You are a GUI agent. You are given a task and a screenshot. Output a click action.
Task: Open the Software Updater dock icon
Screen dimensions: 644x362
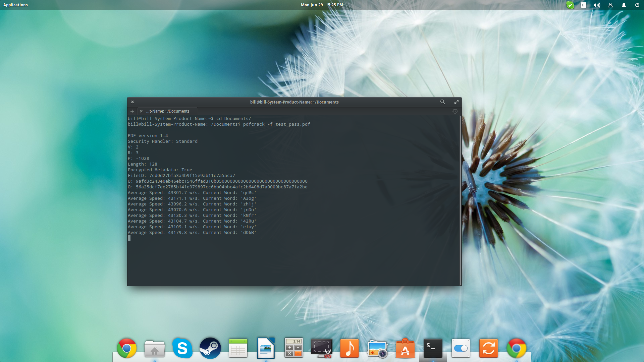click(x=489, y=348)
